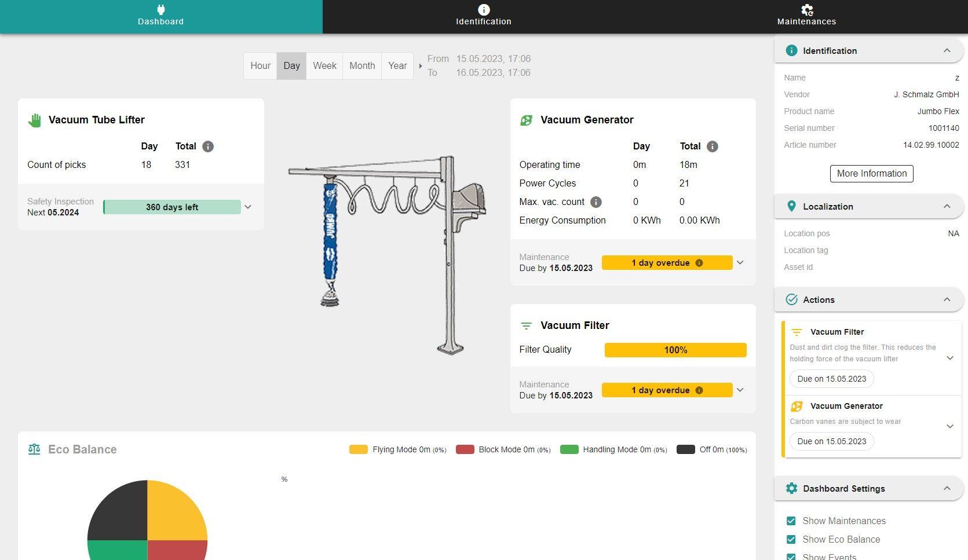Expand Safety Inspection details chevron

coord(248,207)
